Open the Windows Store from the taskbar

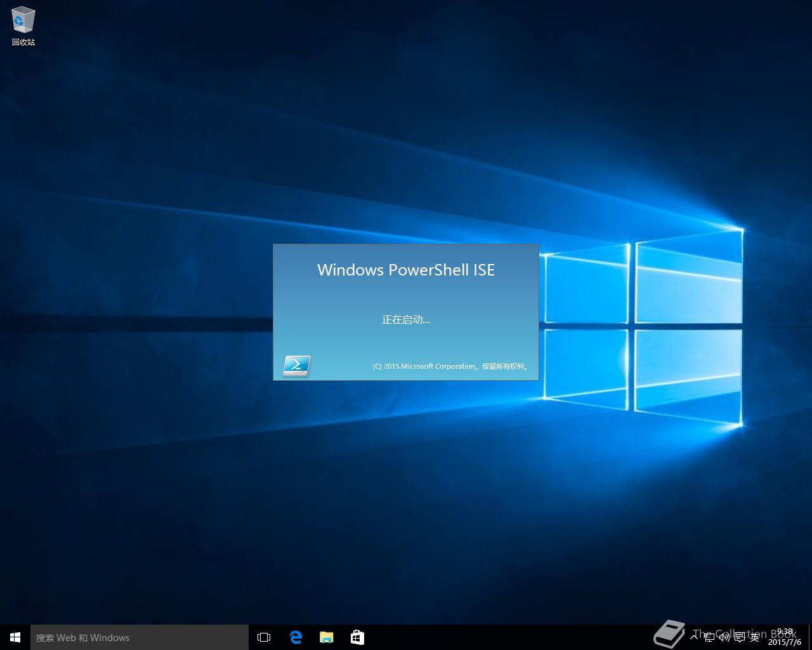[x=357, y=637]
